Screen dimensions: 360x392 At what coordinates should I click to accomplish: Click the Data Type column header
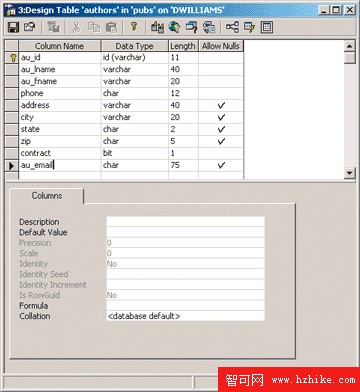135,46
